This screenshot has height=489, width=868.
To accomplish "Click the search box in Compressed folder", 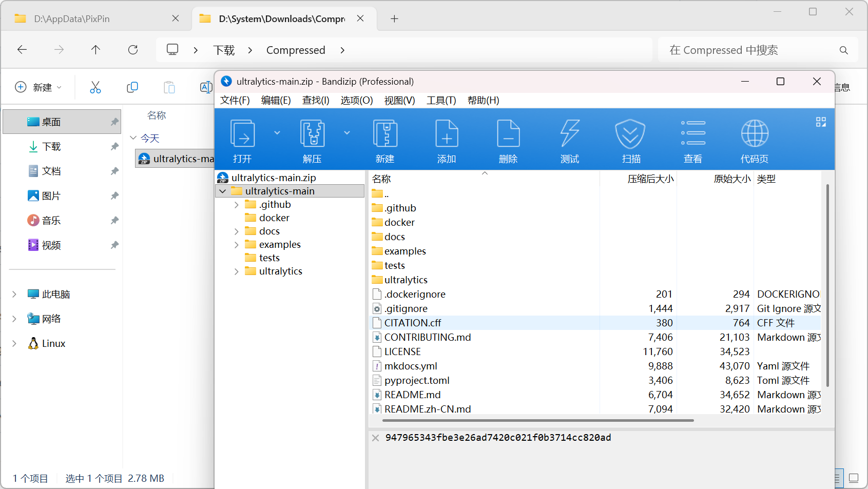I will [x=749, y=50].
